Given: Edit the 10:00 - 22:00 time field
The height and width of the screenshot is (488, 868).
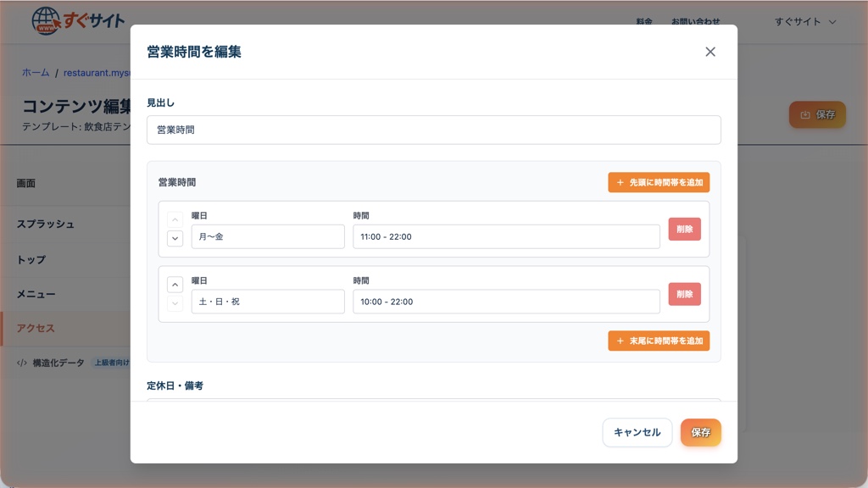Looking at the screenshot, I should pos(506,302).
